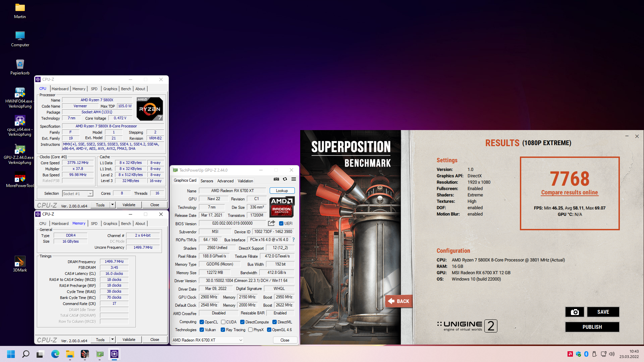The image size is (644, 362).
Task: Click the GPU-Z refresh icon
Action: (285, 179)
